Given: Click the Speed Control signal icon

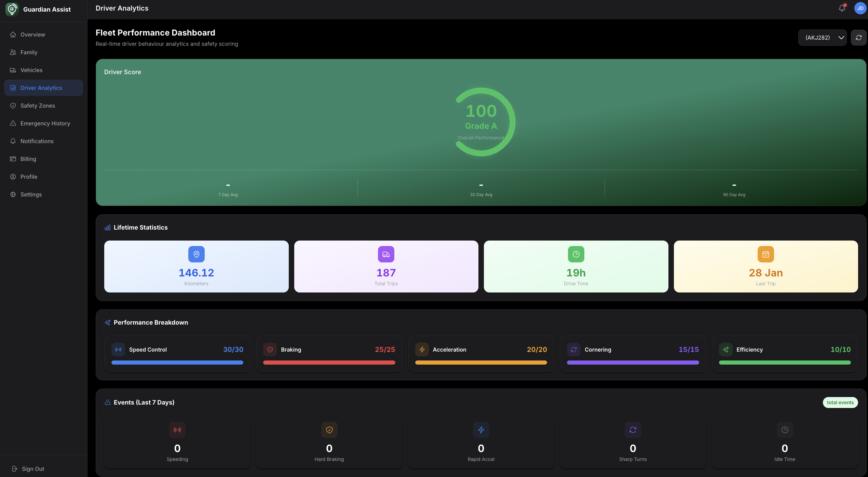Looking at the screenshot, I should coord(118,350).
